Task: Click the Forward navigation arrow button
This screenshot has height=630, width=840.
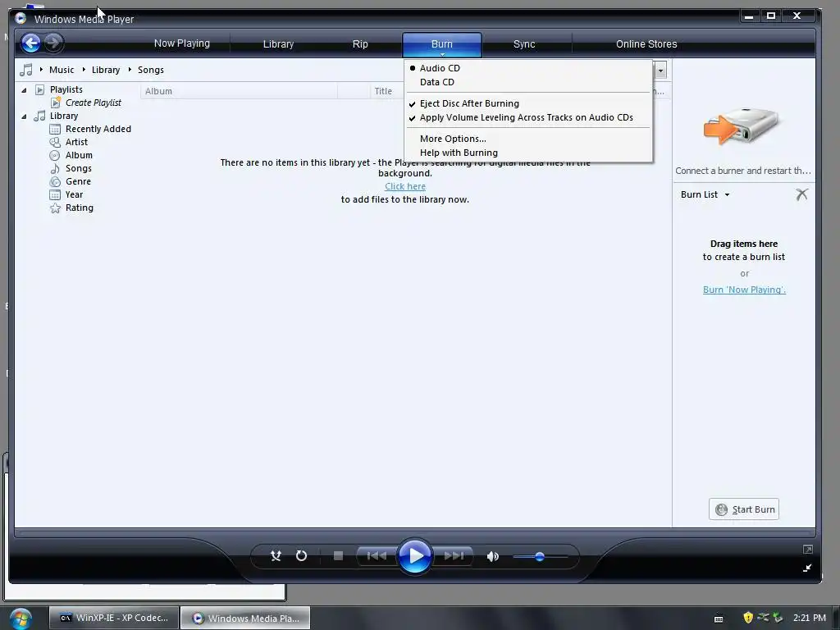Action: [53, 43]
